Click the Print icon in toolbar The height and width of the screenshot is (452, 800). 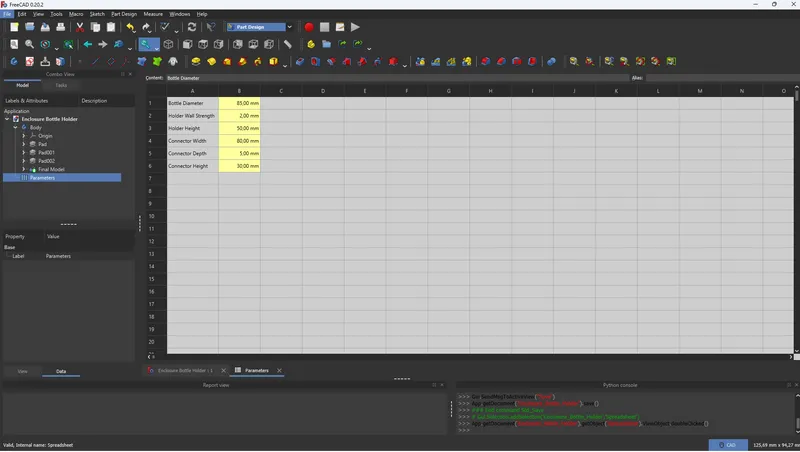point(61,27)
